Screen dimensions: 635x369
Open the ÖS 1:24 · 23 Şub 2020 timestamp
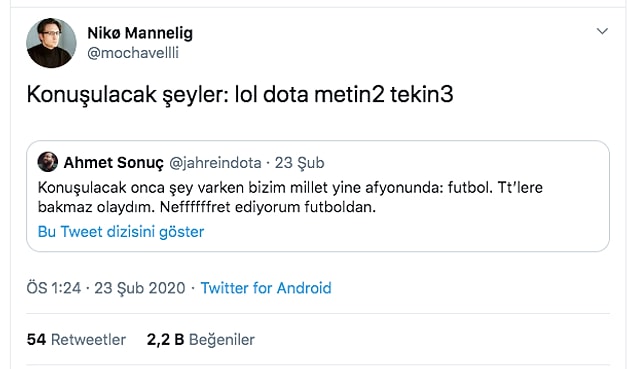[106, 288]
